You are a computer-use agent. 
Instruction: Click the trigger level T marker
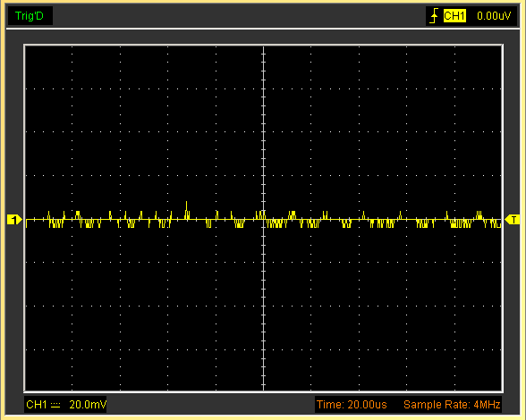point(513,220)
